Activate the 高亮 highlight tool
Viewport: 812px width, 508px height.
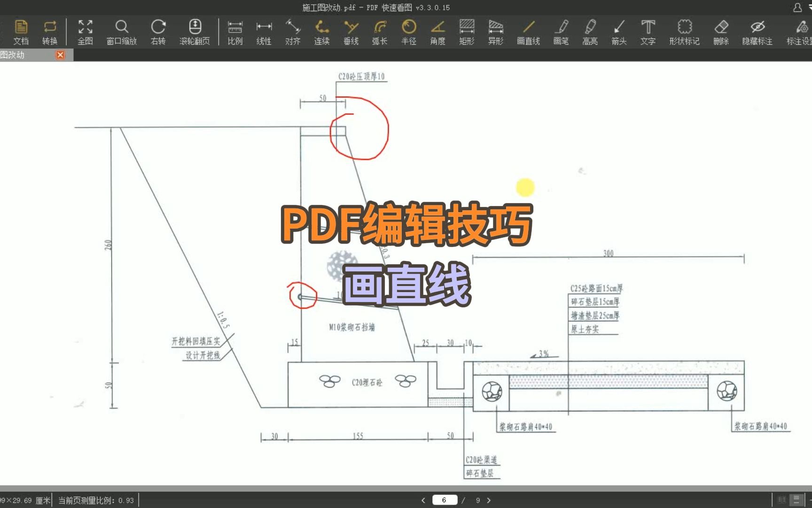[x=590, y=31]
